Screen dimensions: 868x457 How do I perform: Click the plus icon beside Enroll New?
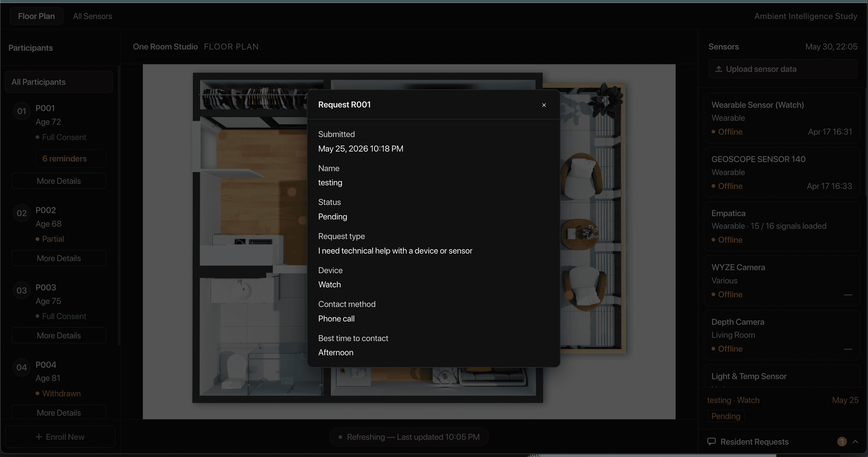click(x=39, y=437)
